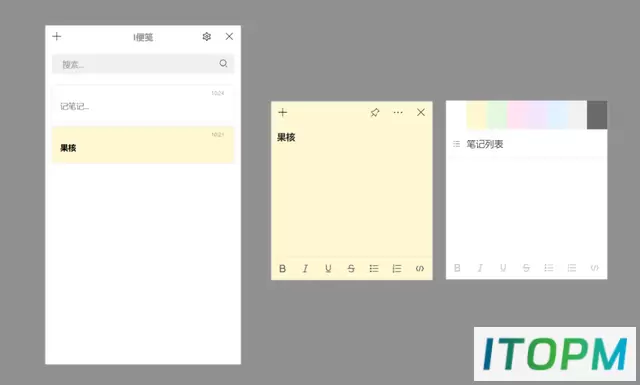Toggle bold in the yellow note toolbar
640x385 pixels.
point(282,269)
